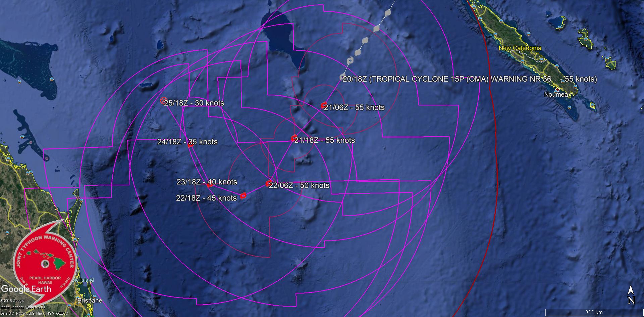Select the 24/18Z cyclone track marker
This screenshot has height=317, width=644.
click(191, 144)
